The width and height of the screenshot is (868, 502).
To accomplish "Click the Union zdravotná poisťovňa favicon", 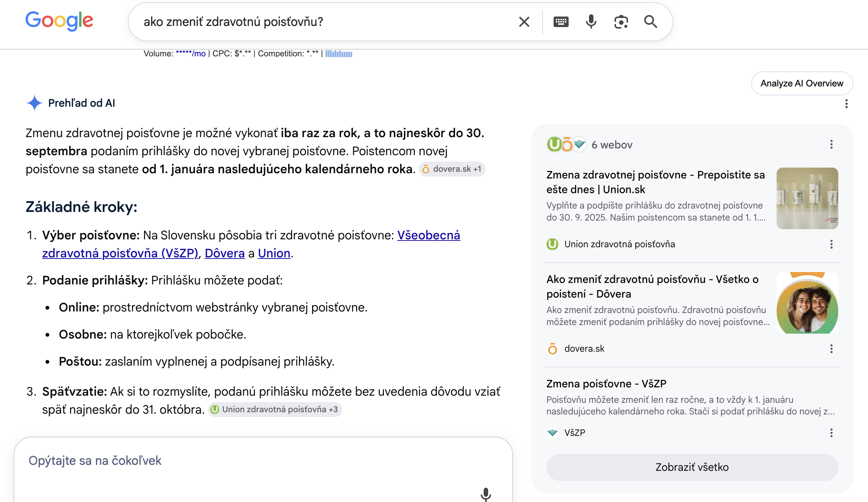I will tap(552, 244).
